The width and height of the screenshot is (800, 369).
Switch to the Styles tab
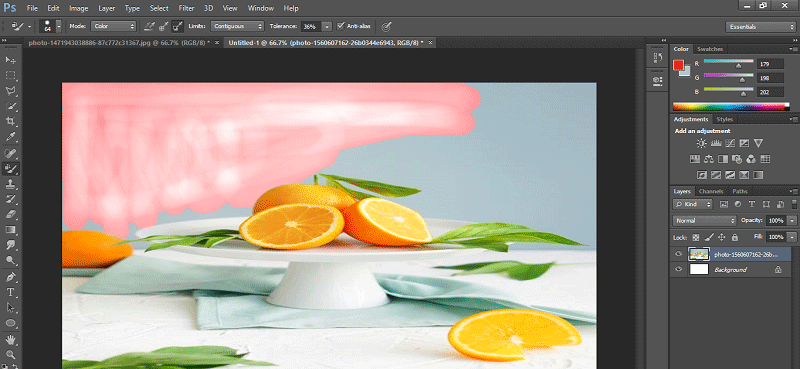pos(724,119)
